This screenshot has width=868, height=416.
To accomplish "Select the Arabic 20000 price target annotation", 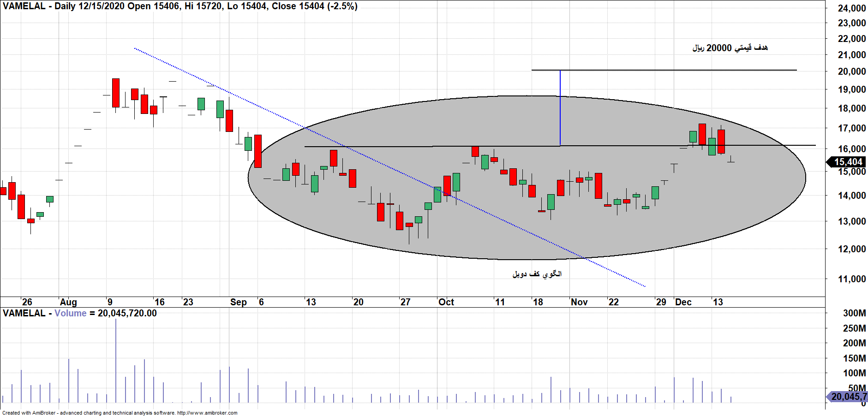I will pyautogui.click(x=730, y=48).
